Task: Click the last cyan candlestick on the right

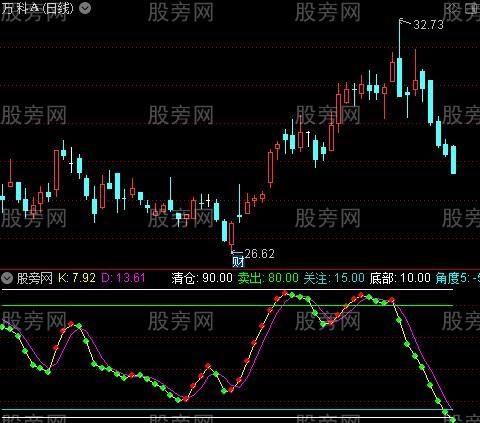Action: (x=453, y=160)
